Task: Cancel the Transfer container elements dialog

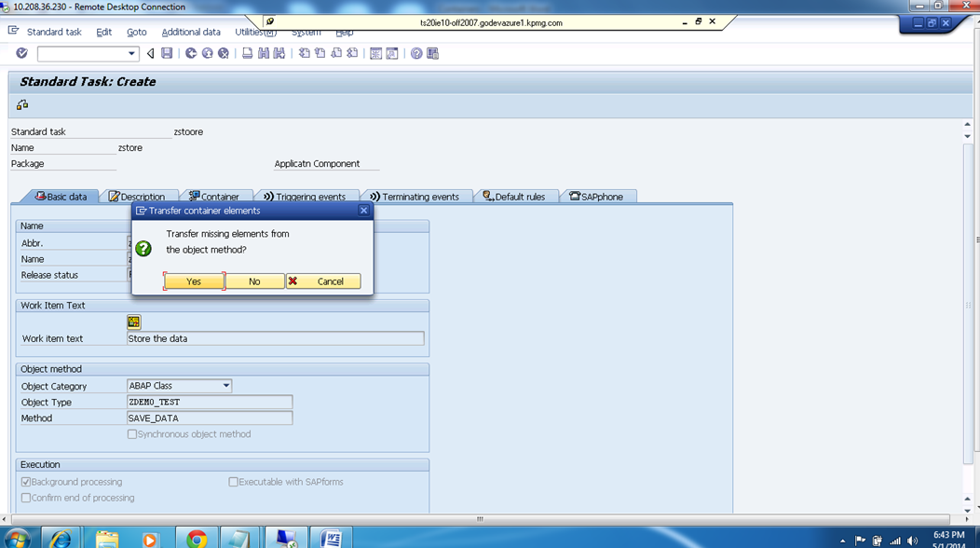Action: pyautogui.click(x=322, y=281)
